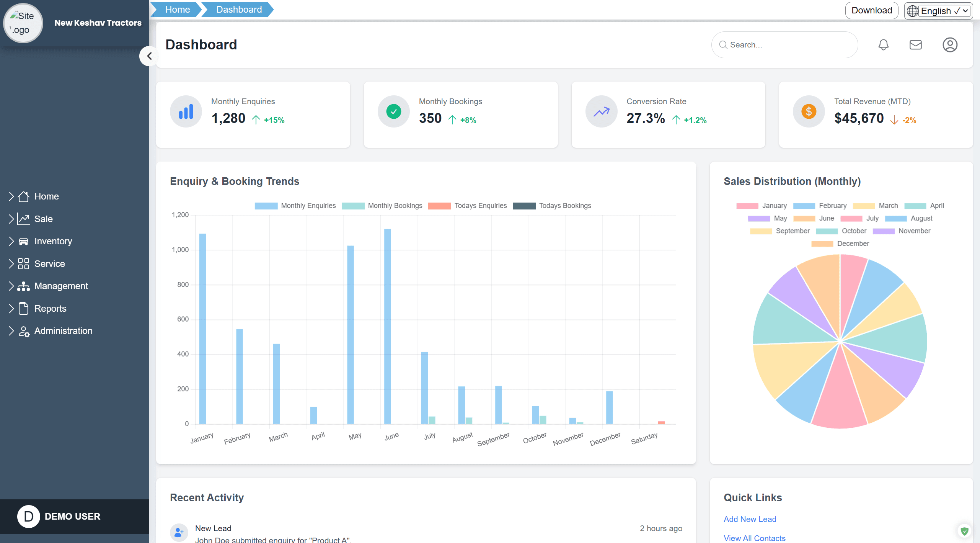Click inside the Search field
The image size is (980, 543).
point(784,45)
